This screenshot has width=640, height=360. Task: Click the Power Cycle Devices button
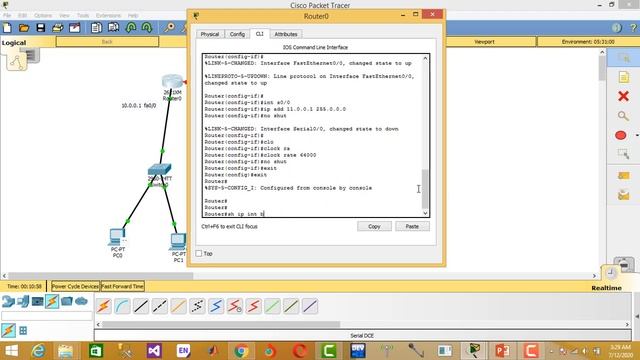tap(75, 287)
